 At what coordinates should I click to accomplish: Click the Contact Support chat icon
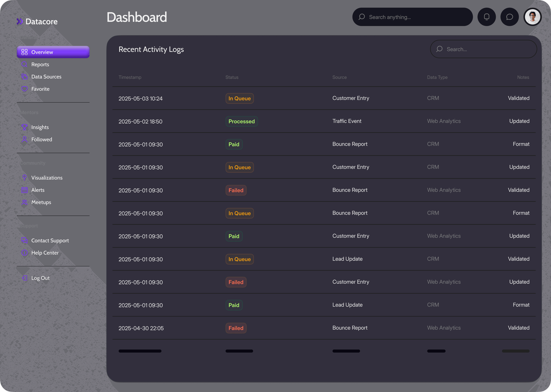24,240
